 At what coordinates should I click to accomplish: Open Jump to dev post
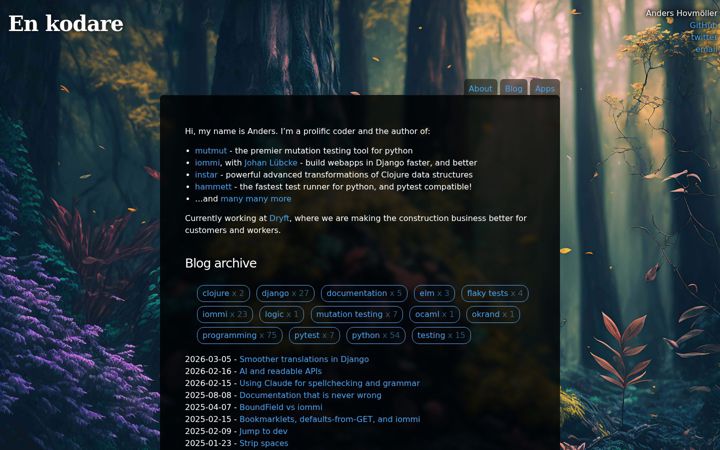263,431
